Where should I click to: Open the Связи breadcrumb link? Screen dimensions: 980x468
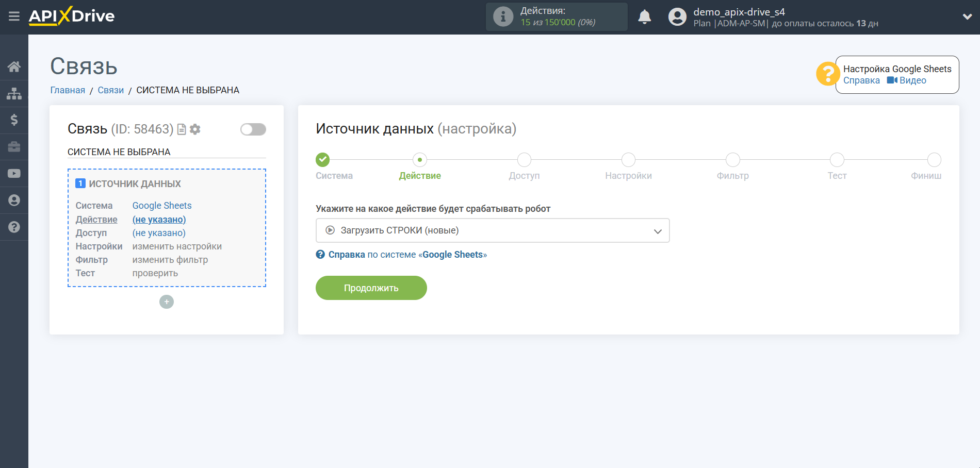click(110, 90)
